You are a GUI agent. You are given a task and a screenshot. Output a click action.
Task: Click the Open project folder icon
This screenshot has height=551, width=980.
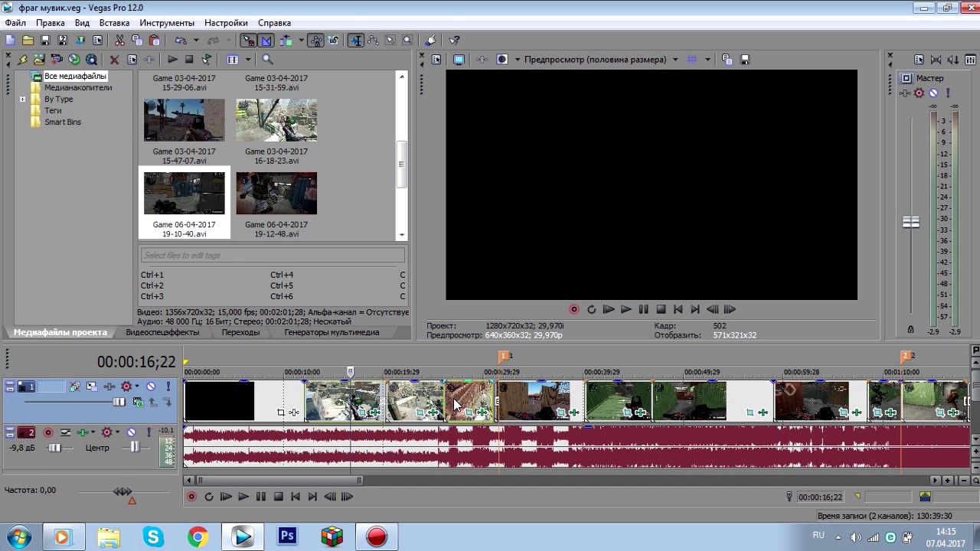[x=28, y=40]
